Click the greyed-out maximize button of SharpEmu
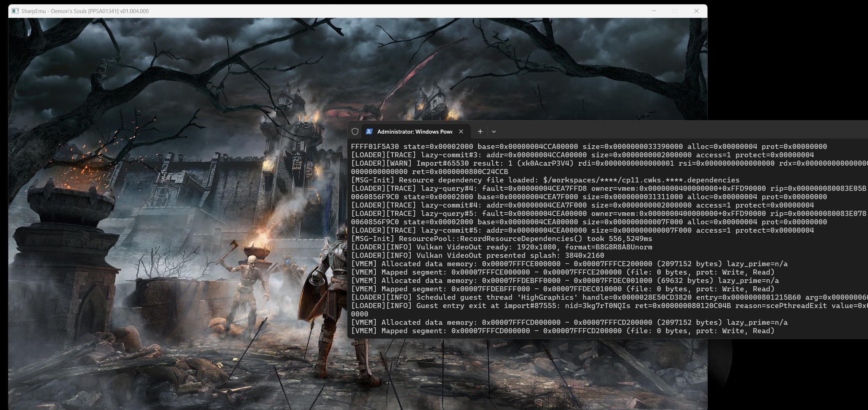Viewport: 868px width, 410px height. (675, 11)
